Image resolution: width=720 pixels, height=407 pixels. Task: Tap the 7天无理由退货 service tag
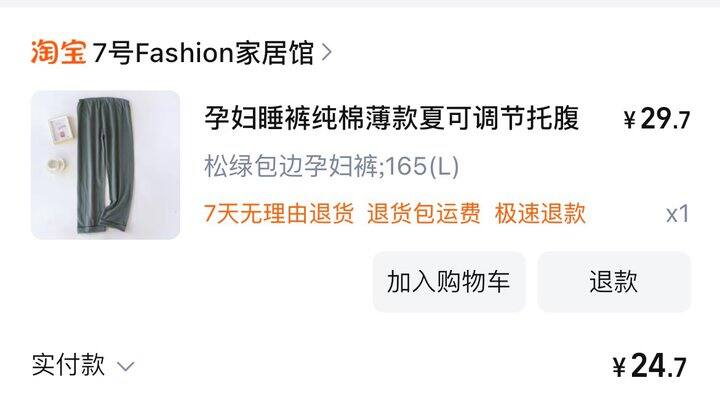click(x=279, y=214)
